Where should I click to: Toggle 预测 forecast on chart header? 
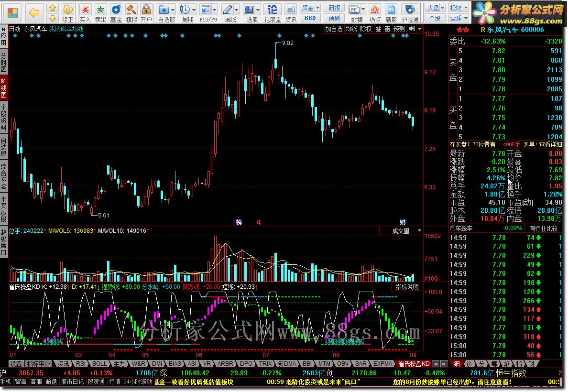coord(400,29)
